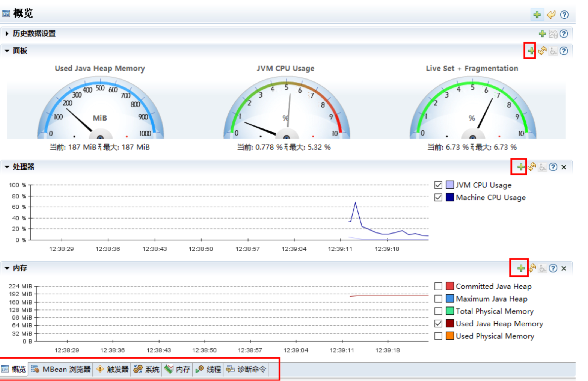Toggle the Used Physical Memory checkbox

(x=438, y=336)
